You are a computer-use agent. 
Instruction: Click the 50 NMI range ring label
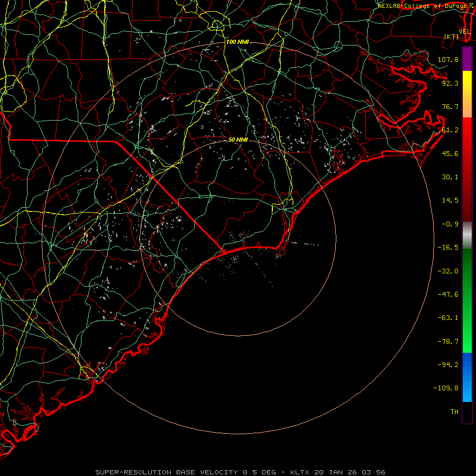(x=238, y=140)
